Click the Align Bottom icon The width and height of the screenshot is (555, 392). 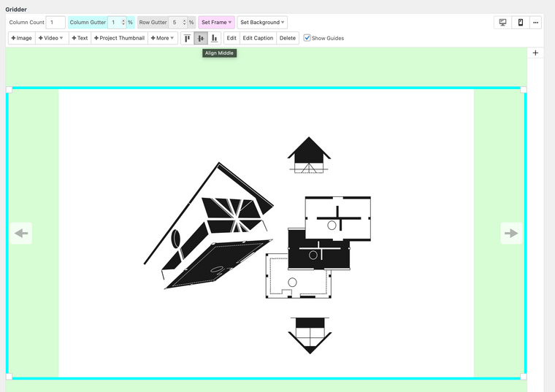[214, 38]
